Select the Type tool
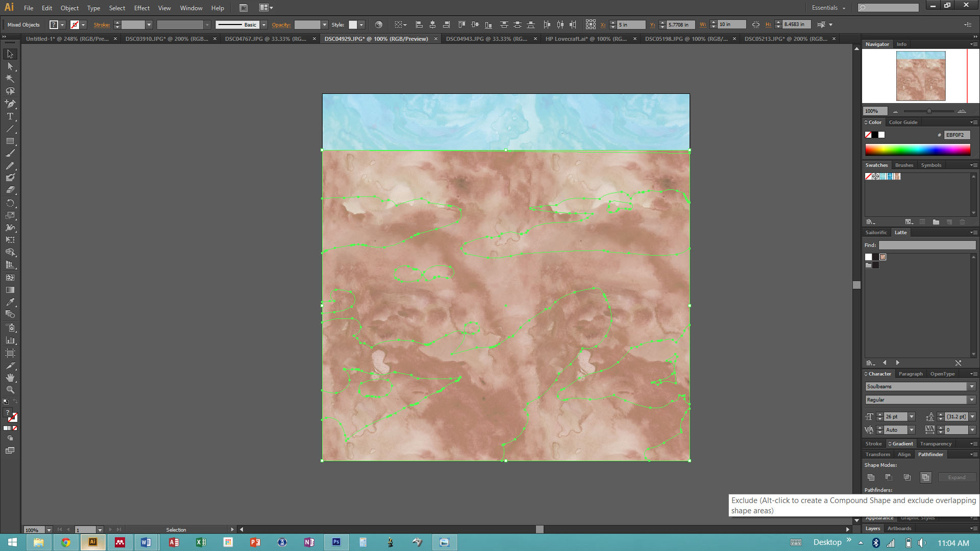The width and height of the screenshot is (980, 551). point(10,116)
